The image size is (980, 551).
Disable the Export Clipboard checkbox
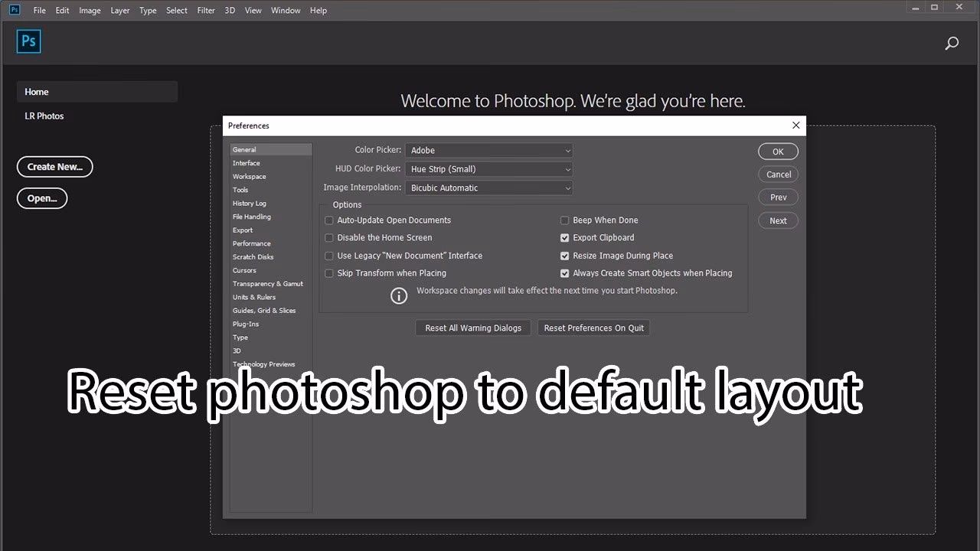pos(564,237)
